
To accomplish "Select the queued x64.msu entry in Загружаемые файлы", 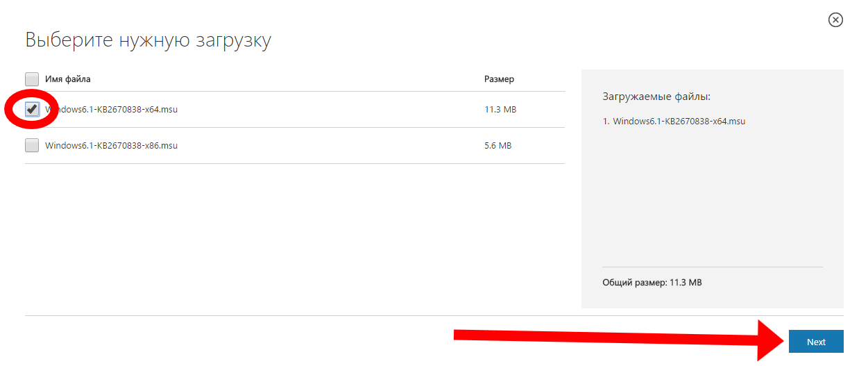I will [679, 121].
